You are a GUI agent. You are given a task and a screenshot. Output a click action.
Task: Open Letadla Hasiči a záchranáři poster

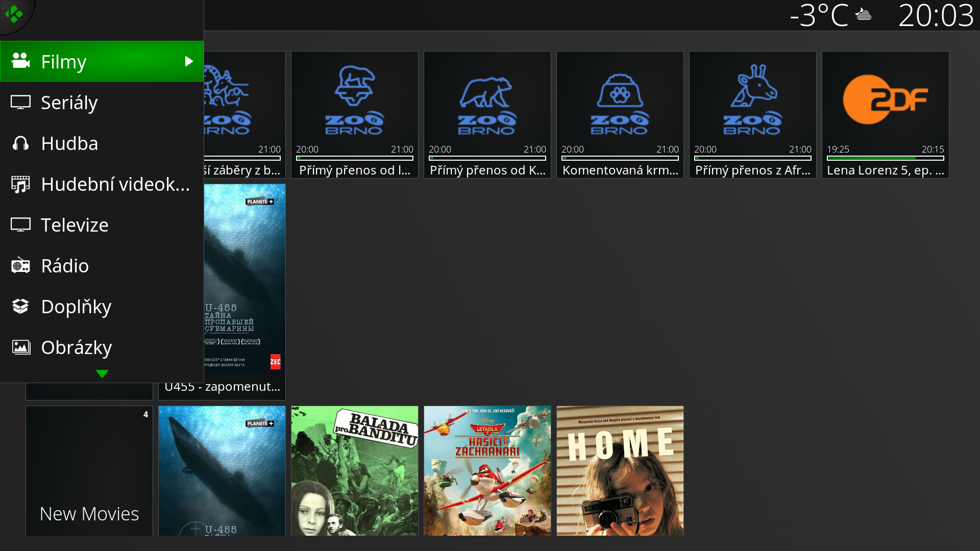point(487,470)
